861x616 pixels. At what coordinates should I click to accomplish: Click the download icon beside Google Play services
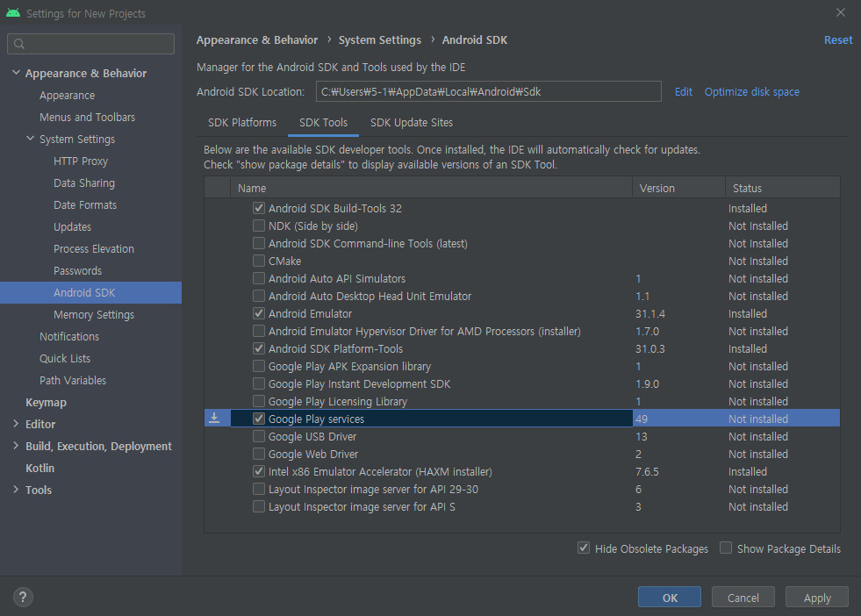click(214, 419)
